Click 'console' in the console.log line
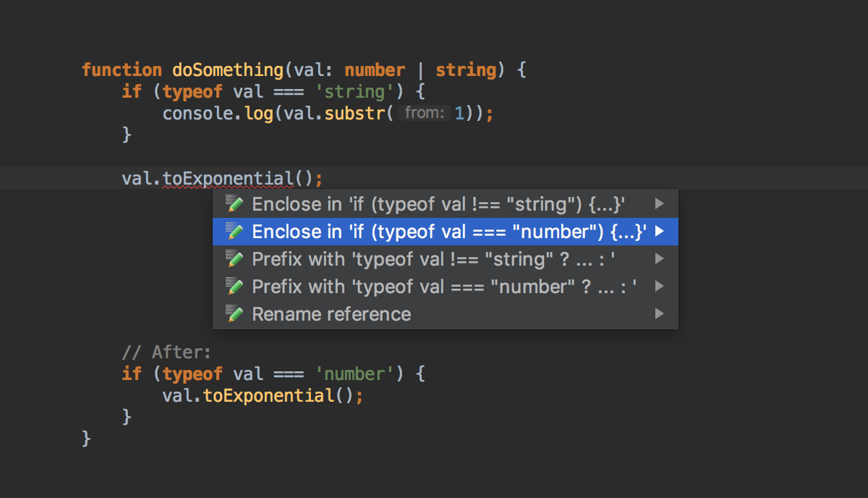Image resolution: width=868 pixels, height=498 pixels. point(197,114)
